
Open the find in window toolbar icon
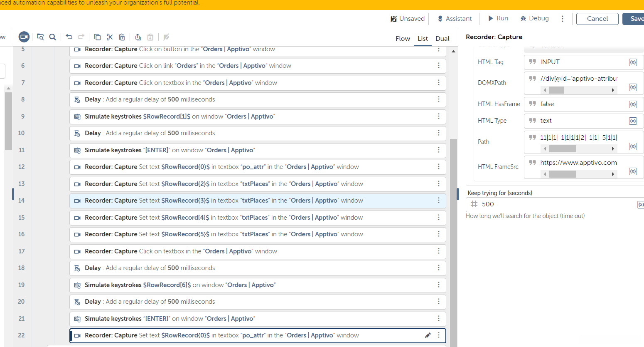40,37
